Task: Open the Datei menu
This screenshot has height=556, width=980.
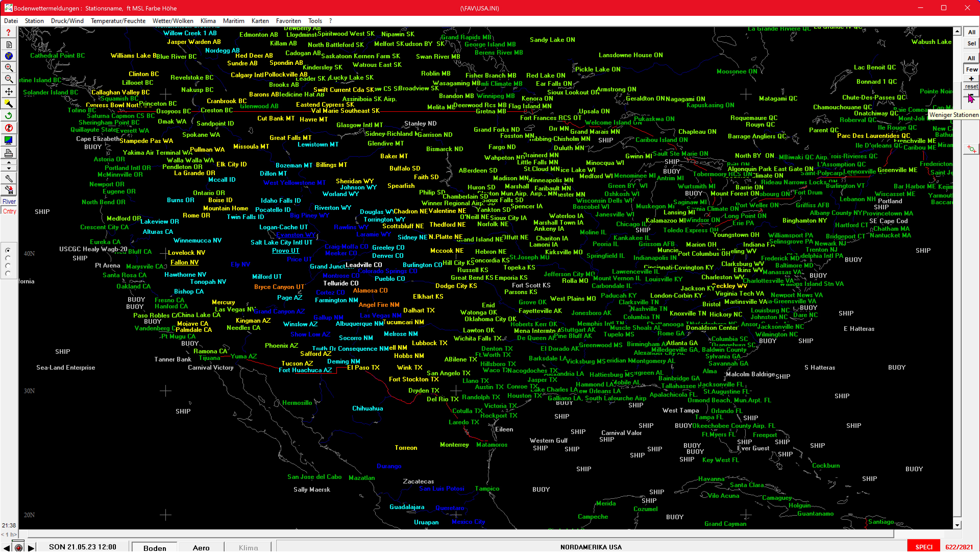Action: pos(11,21)
